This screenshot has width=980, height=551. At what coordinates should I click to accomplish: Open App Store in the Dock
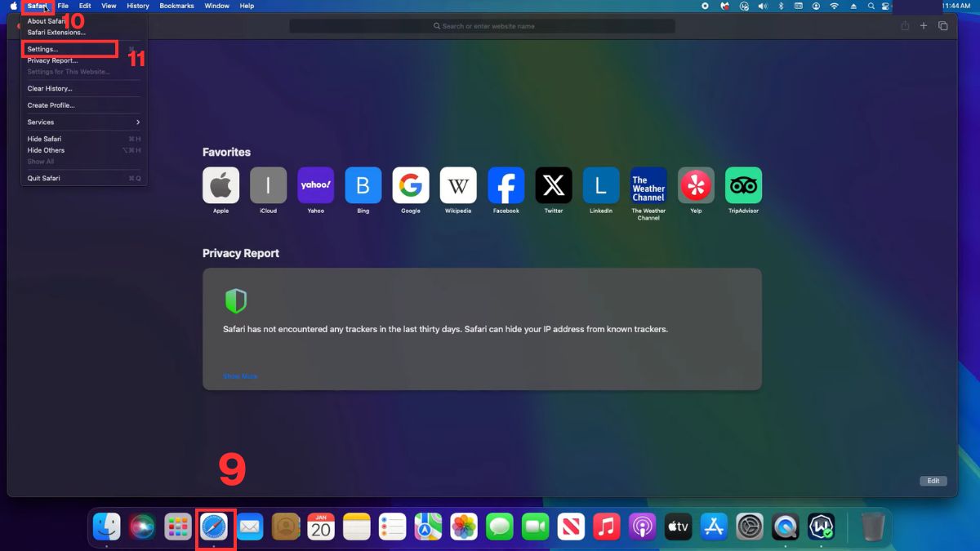click(714, 527)
